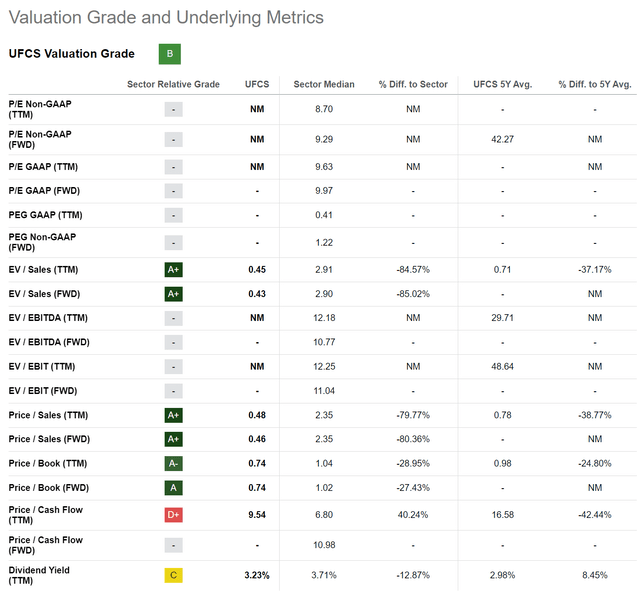
Task: Click the A grade badge for Price / Book (FWD)
Action: pyautogui.click(x=173, y=488)
